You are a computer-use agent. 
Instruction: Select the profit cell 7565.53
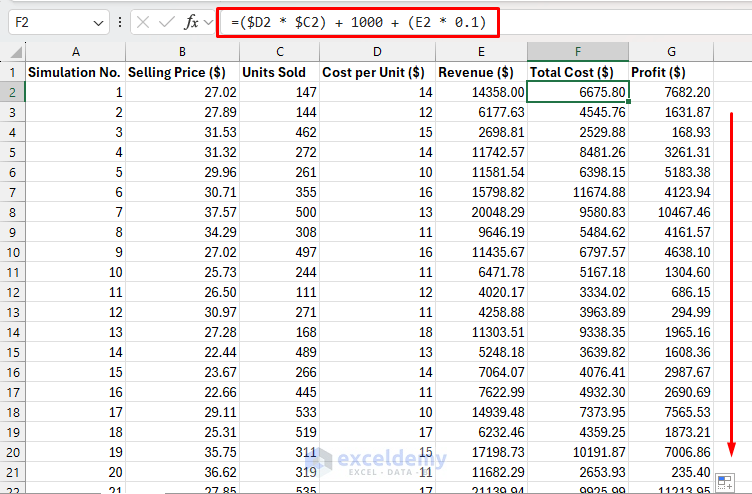(x=671, y=412)
